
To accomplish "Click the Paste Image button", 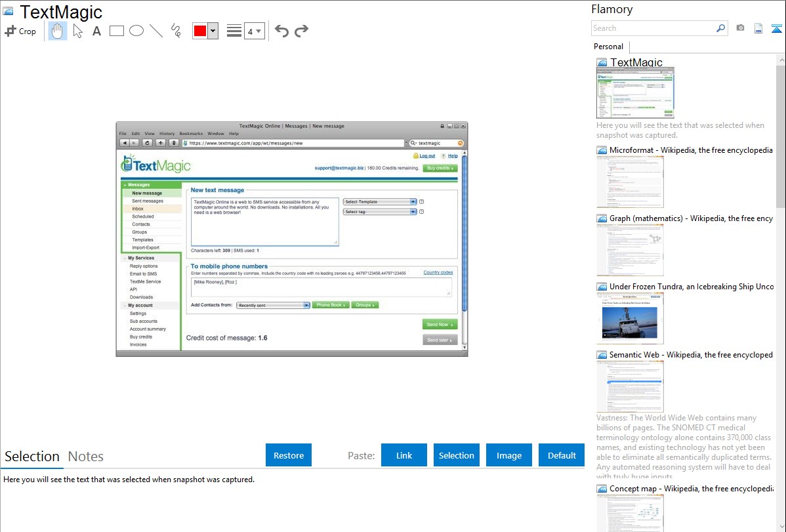I will click(x=508, y=455).
